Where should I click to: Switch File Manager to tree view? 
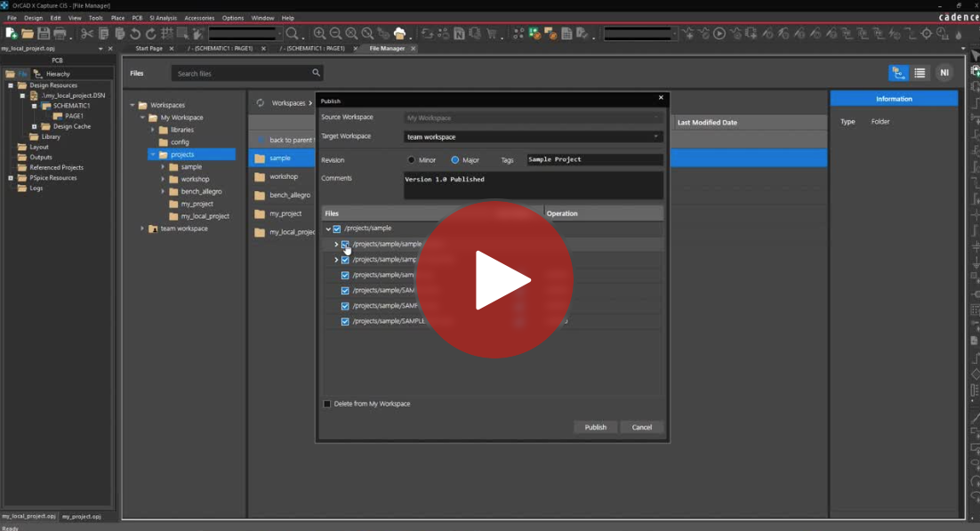click(x=899, y=73)
